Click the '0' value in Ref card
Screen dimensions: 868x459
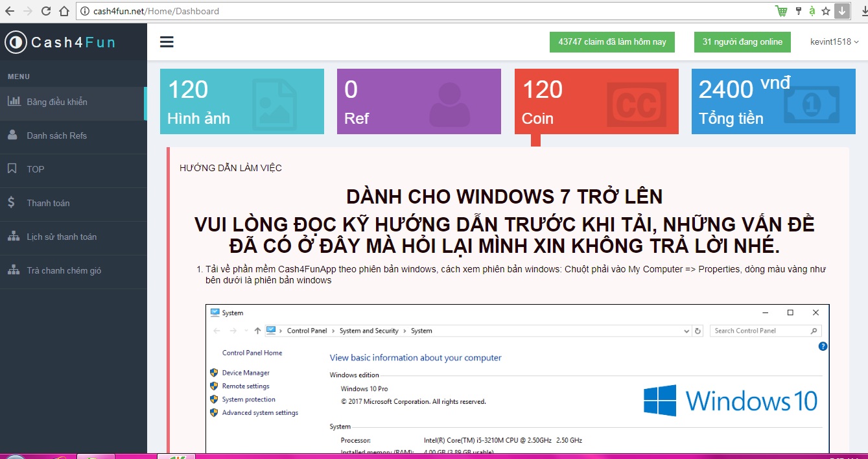(x=351, y=89)
